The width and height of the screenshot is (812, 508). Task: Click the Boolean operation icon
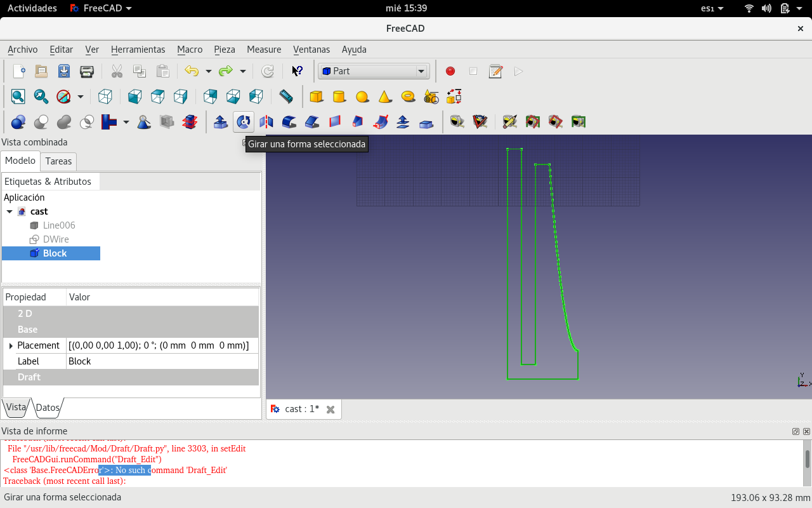coord(18,121)
